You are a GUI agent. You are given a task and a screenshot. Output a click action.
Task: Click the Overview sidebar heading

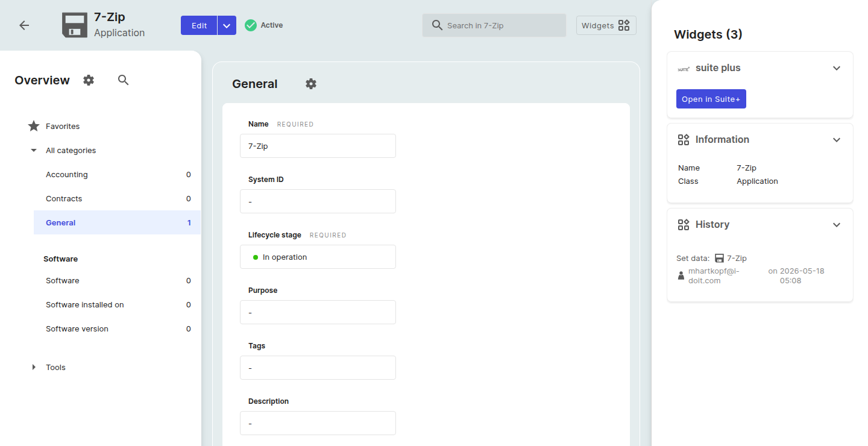[42, 80]
